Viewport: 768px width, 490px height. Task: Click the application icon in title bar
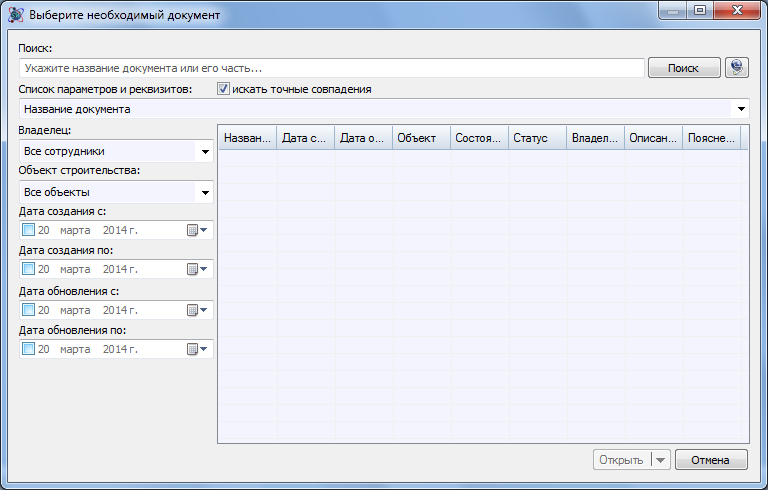pyautogui.click(x=16, y=15)
